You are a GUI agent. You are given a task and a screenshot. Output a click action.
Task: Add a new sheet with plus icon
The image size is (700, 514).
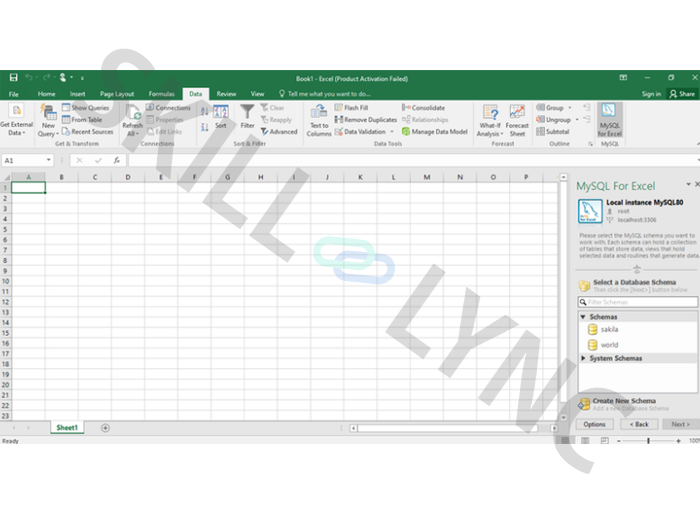[105, 428]
